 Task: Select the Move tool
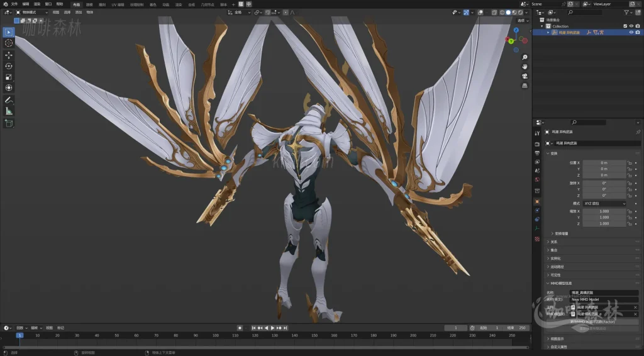9,55
